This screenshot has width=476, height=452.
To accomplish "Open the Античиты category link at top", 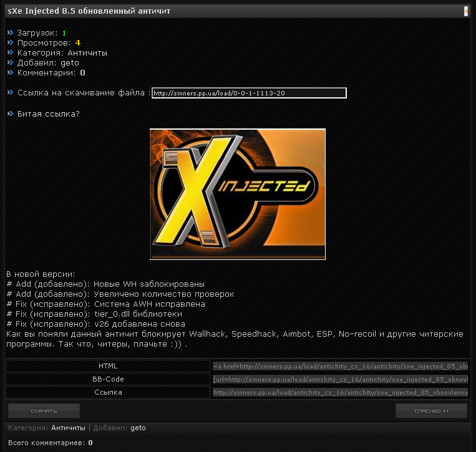I will pos(87,53).
